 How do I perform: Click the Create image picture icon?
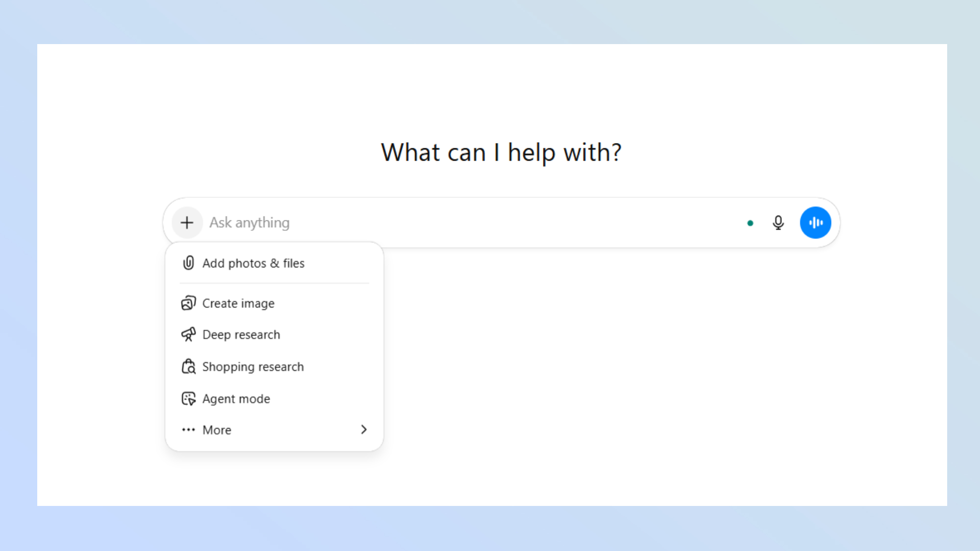[x=189, y=303]
